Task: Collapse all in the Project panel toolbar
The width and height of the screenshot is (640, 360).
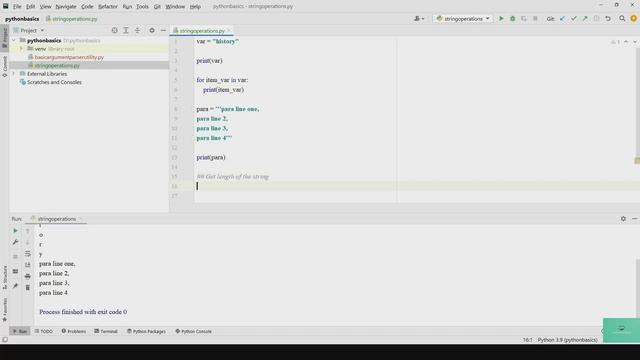Action: pos(137,31)
